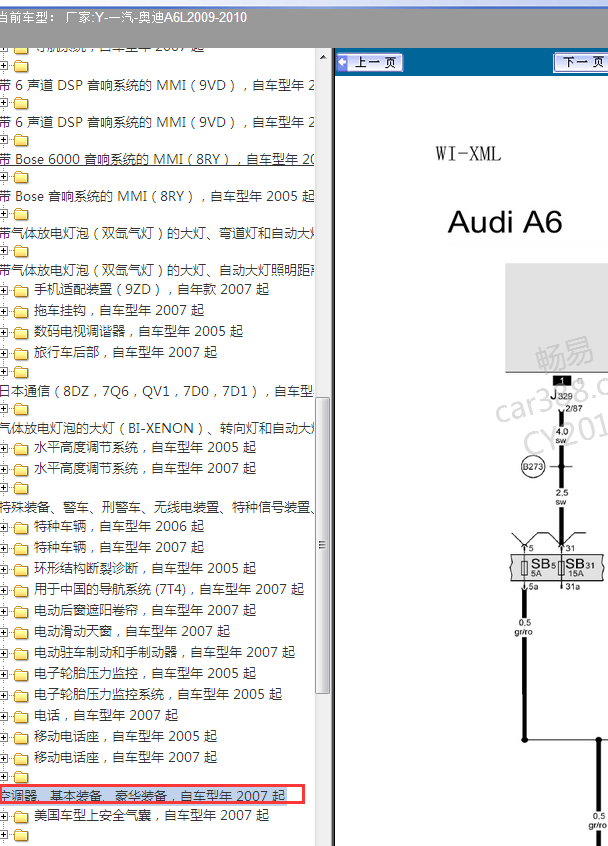Click folder icon of 水平高度调节系统 2005
Viewport: 608px width, 846px height.
pos(21,449)
